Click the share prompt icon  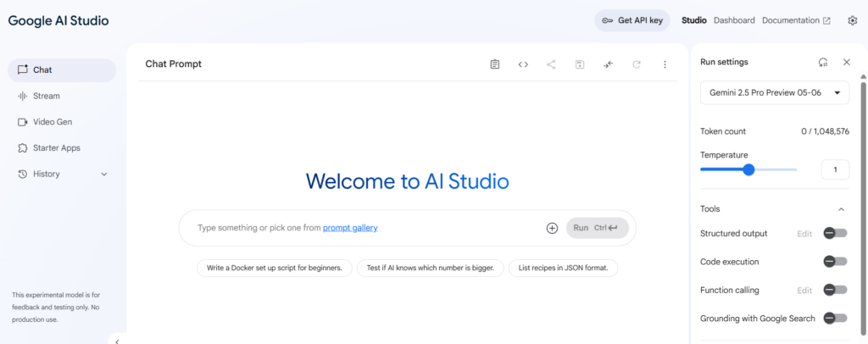551,64
